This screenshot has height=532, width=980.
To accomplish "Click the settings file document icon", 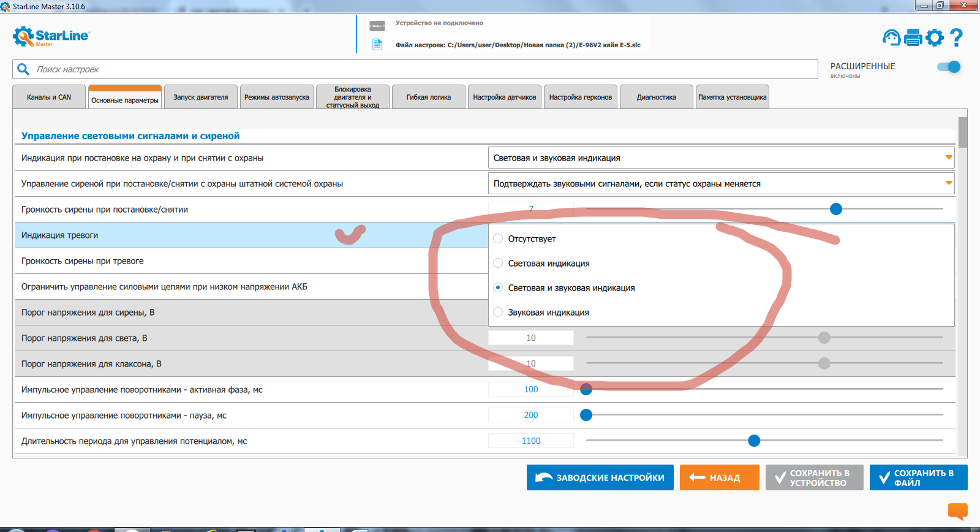I will click(x=377, y=45).
